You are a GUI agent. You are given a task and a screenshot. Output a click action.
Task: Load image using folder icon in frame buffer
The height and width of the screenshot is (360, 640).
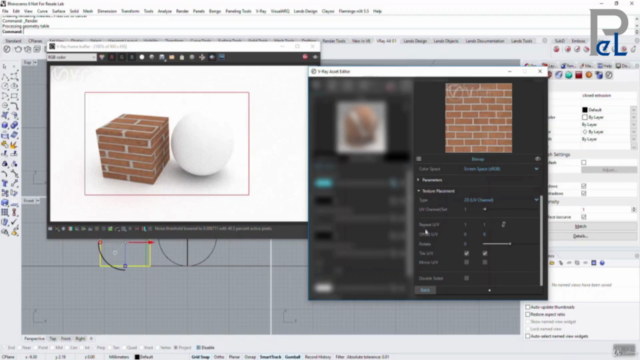click(x=172, y=57)
